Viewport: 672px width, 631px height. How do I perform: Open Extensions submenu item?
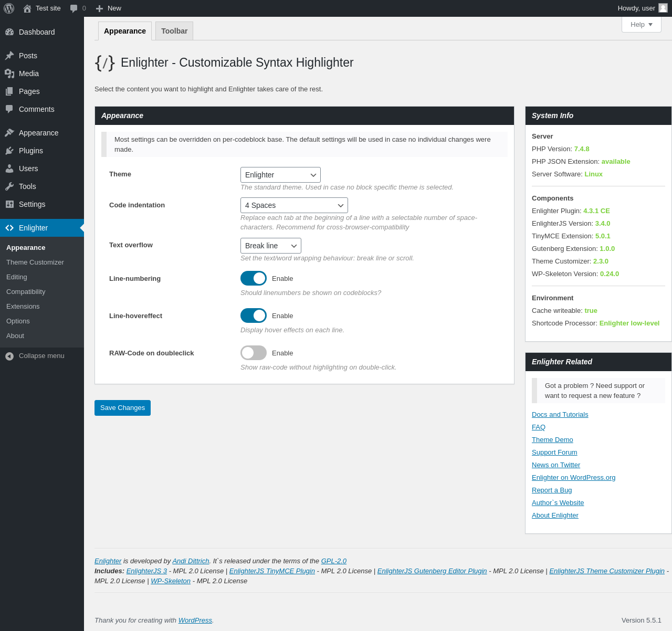point(23,307)
